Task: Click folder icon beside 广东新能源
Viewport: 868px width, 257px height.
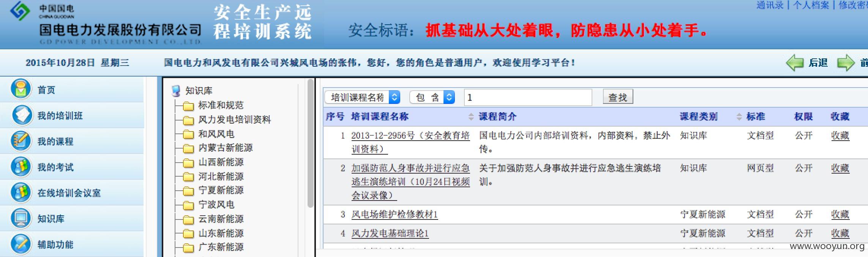Action: click(x=188, y=248)
